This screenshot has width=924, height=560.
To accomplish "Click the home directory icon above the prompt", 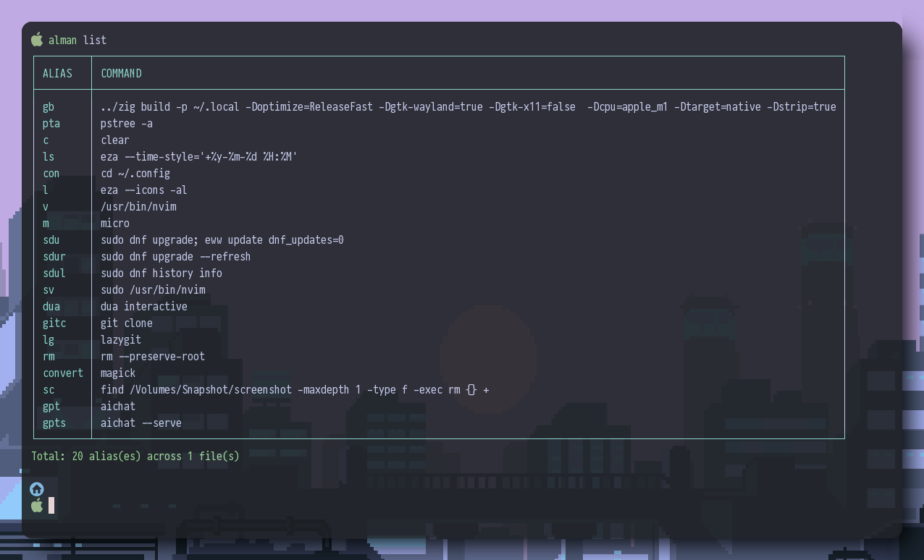I will point(37,489).
